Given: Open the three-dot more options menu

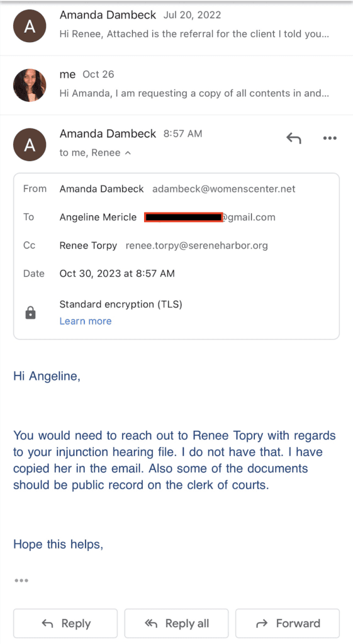Looking at the screenshot, I should tap(330, 138).
